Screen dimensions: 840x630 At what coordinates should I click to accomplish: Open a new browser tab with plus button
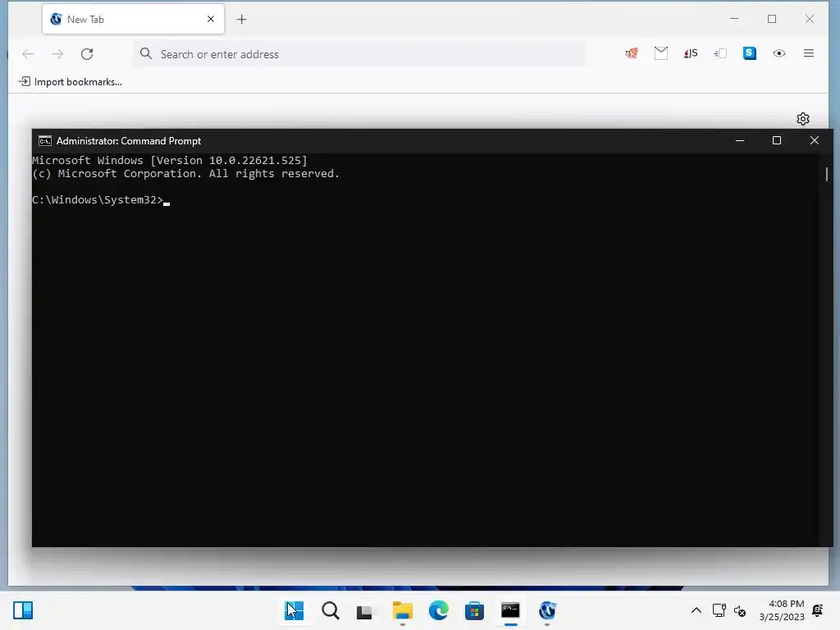[242, 20]
